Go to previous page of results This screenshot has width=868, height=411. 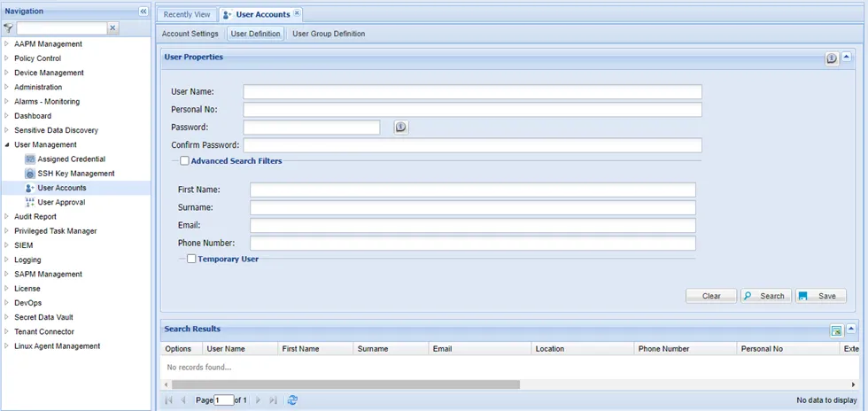coord(183,399)
